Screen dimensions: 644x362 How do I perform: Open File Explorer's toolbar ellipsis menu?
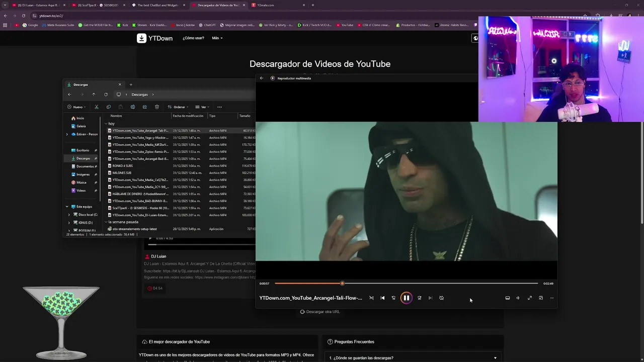[x=219, y=107]
